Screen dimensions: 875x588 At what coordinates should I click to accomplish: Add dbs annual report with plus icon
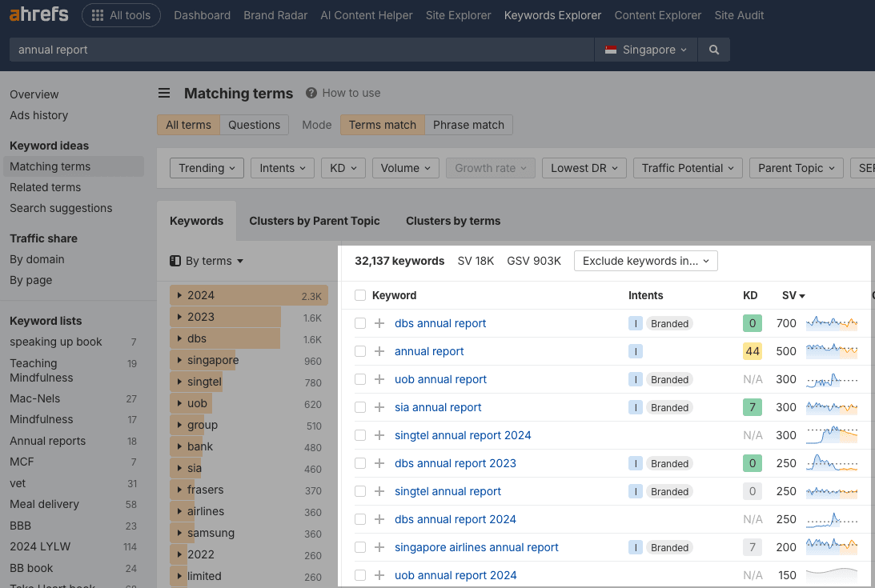(379, 323)
